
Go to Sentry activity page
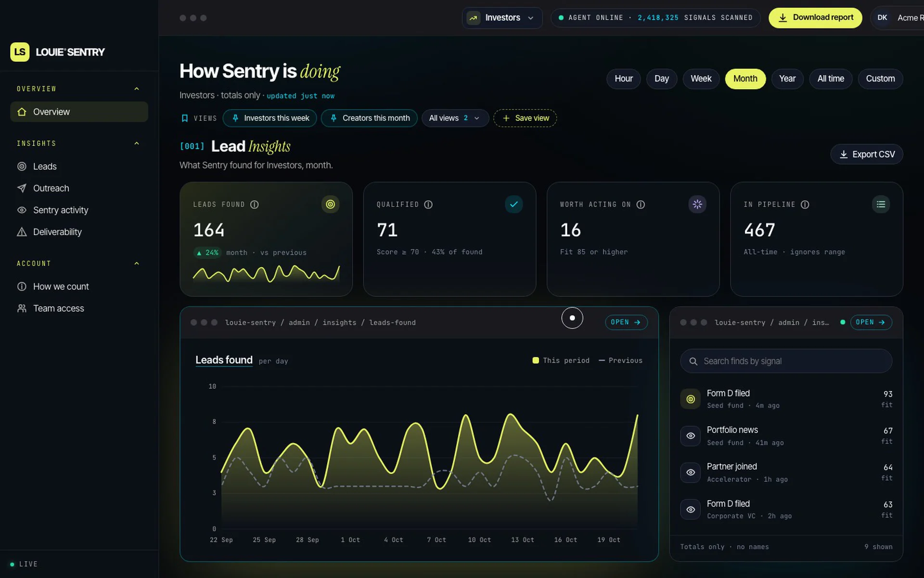click(x=79, y=210)
